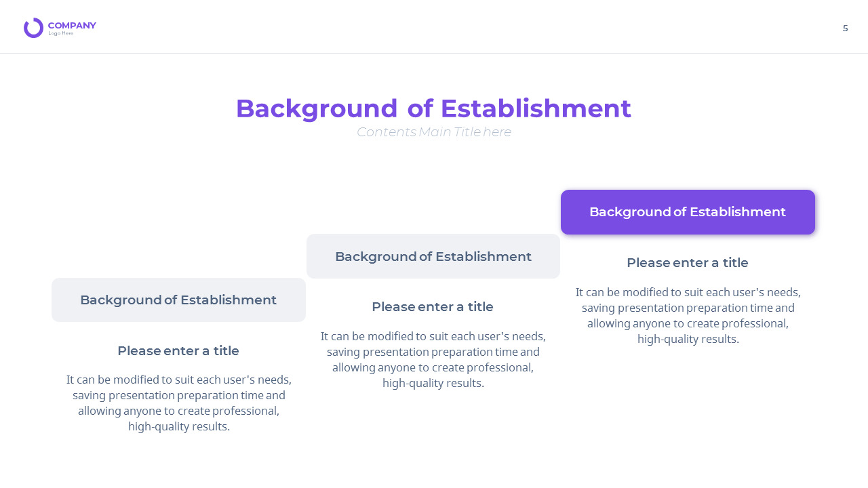
Task: Click the purple ring company logo icon
Action: tap(33, 28)
